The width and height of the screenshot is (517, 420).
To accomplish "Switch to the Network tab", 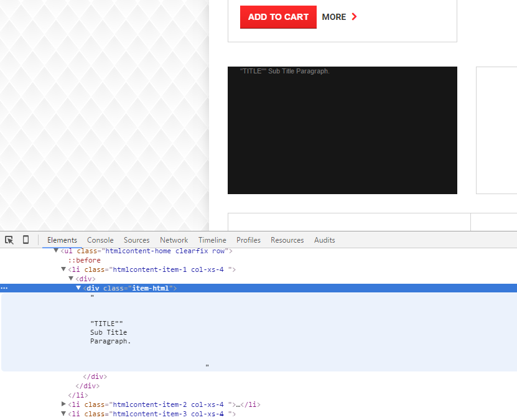I will (x=174, y=240).
